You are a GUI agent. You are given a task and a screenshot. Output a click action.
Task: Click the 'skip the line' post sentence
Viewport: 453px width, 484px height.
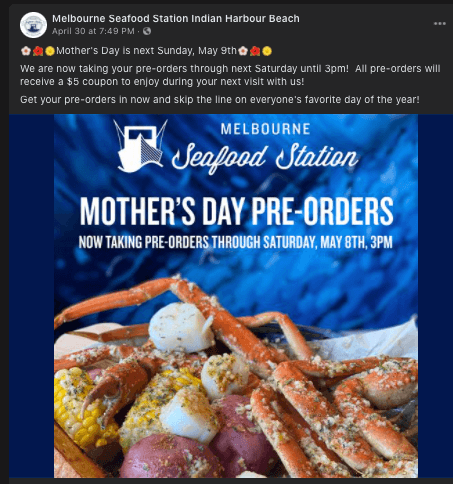pos(220,100)
